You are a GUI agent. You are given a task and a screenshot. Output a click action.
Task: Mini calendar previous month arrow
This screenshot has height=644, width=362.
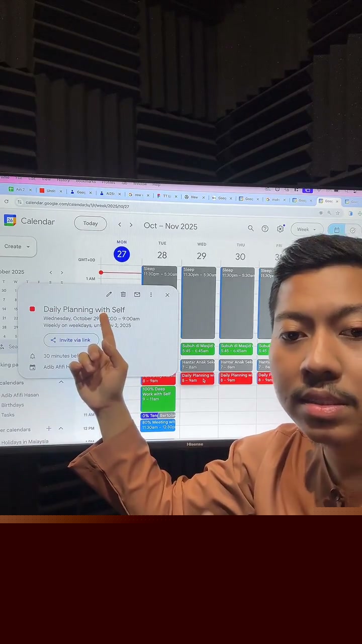[x=50, y=272]
